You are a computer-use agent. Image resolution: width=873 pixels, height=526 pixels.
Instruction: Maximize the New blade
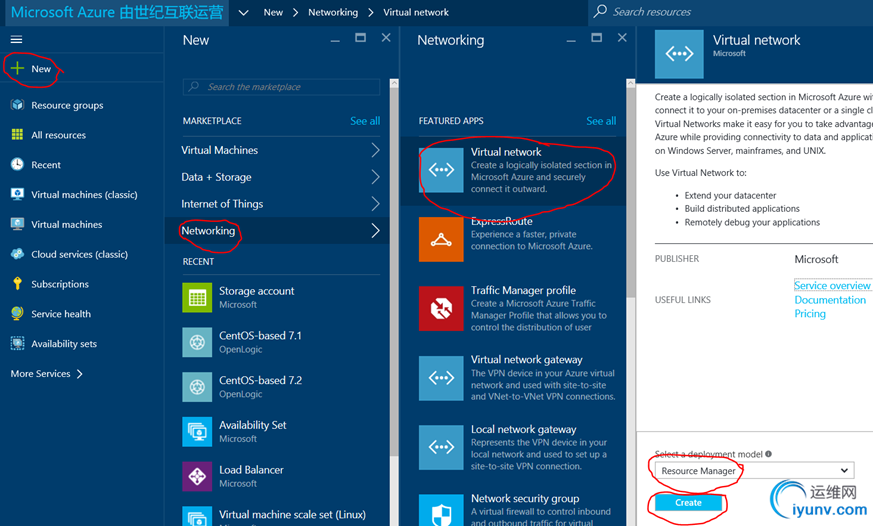[x=360, y=38]
